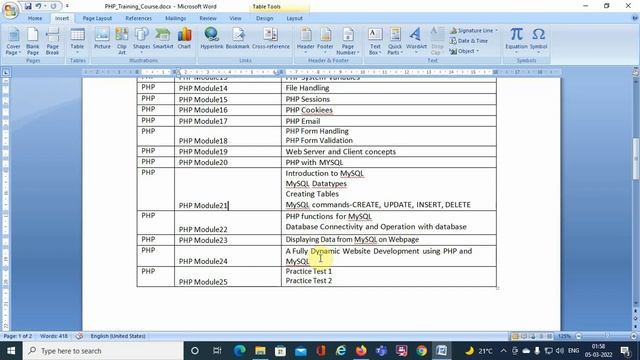Open the Mailings tab
This screenshot has width=640, height=360.
pyautogui.click(x=176, y=18)
